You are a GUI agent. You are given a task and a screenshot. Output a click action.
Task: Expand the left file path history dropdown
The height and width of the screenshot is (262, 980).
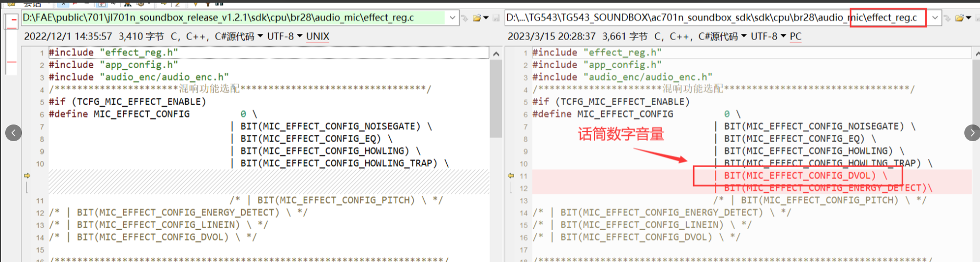click(x=452, y=18)
